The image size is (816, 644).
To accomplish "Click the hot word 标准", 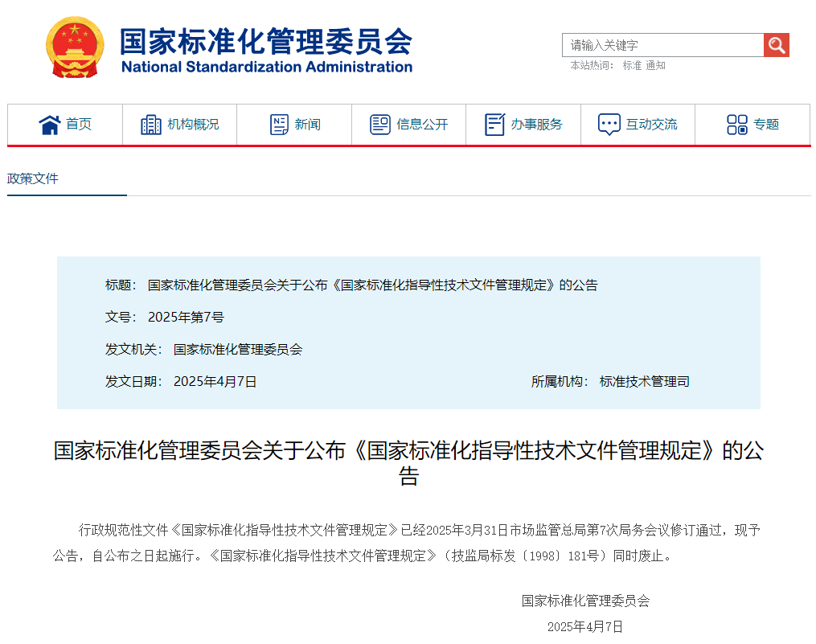I will (x=632, y=66).
